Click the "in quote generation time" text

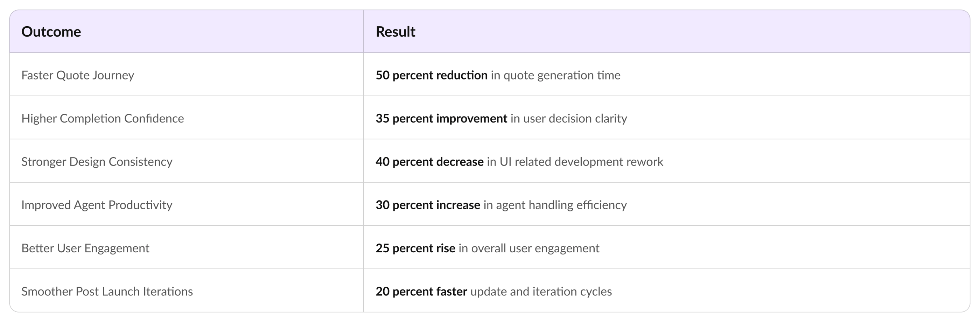click(555, 75)
